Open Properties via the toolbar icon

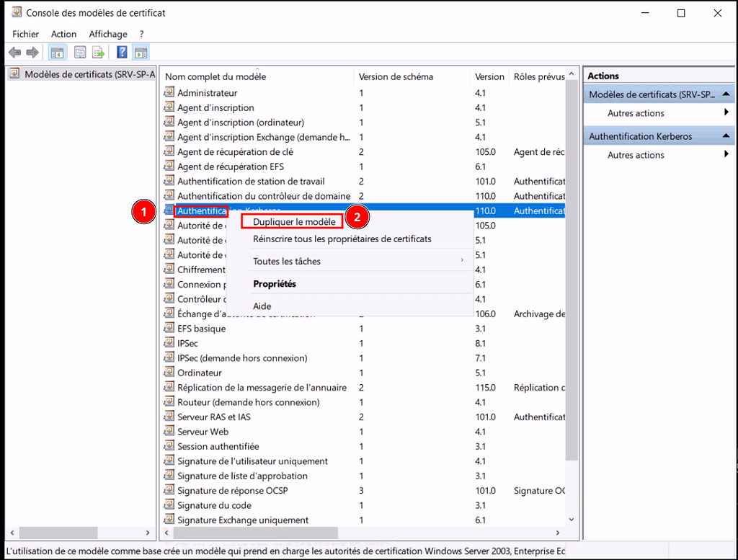pyautogui.click(x=80, y=53)
